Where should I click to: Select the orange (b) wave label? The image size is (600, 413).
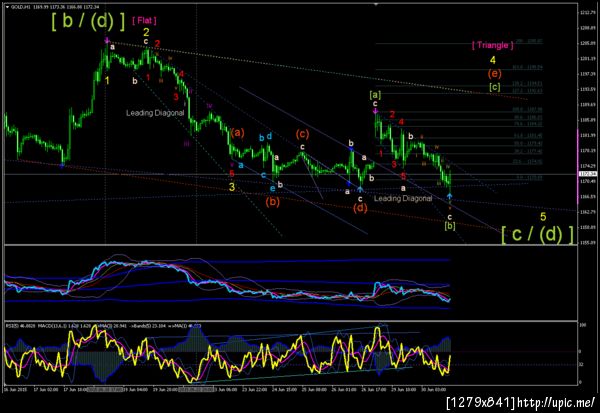click(x=272, y=201)
